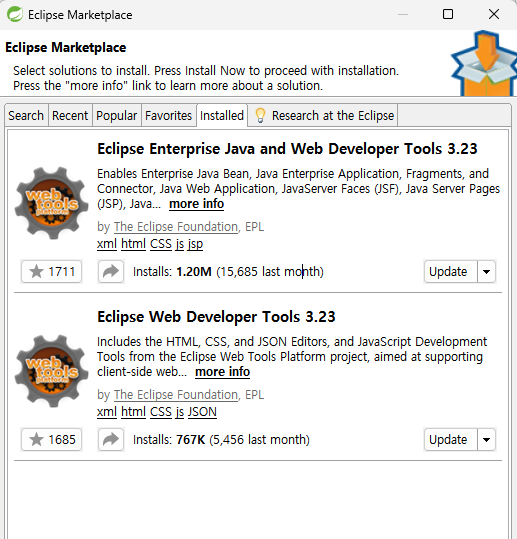Update Eclipse Enterprise Java and Web Developer Tools
517x539 pixels.
(451, 272)
